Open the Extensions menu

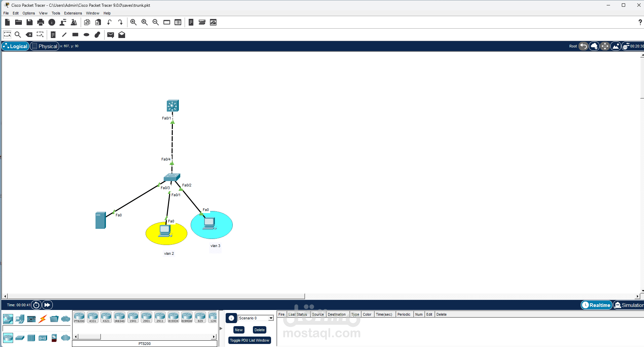tap(73, 13)
